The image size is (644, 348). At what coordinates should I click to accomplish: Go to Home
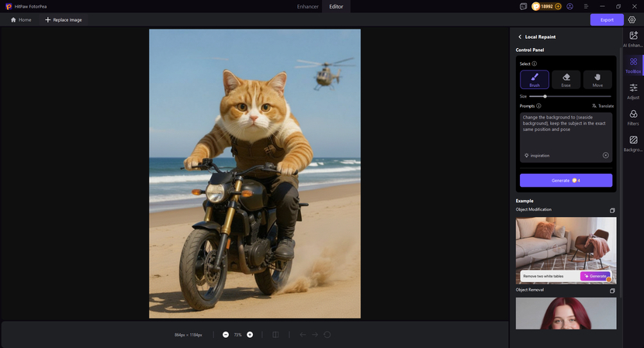pyautogui.click(x=21, y=19)
